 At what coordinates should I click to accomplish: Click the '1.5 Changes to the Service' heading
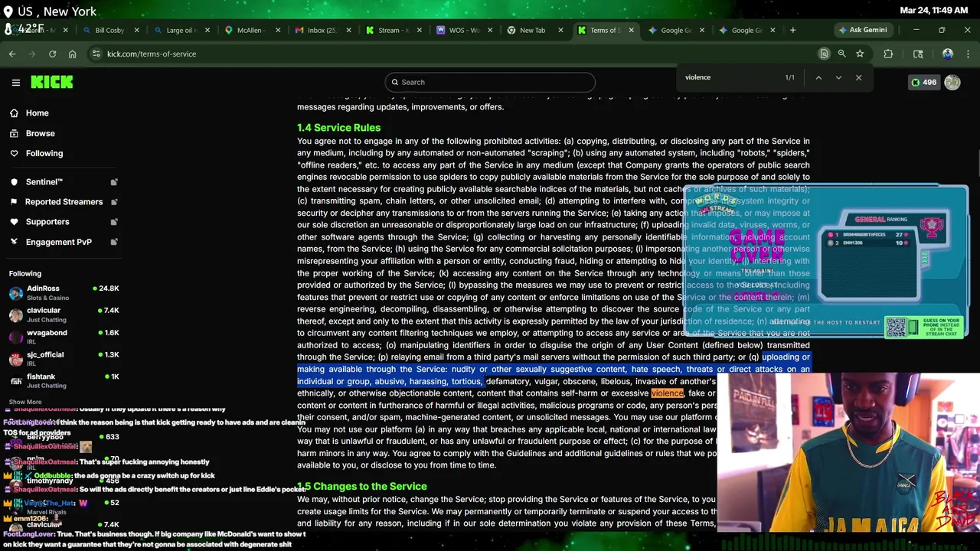361,487
